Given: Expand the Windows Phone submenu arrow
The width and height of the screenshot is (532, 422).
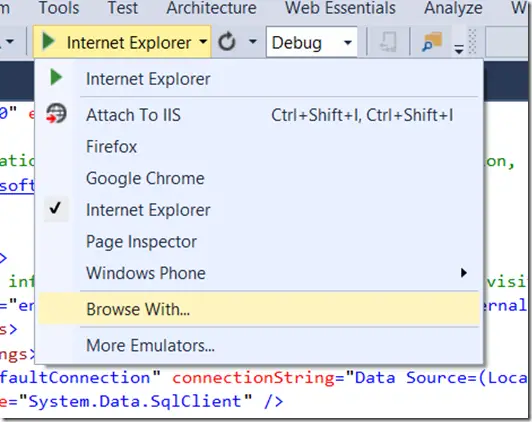Looking at the screenshot, I should 464,273.
